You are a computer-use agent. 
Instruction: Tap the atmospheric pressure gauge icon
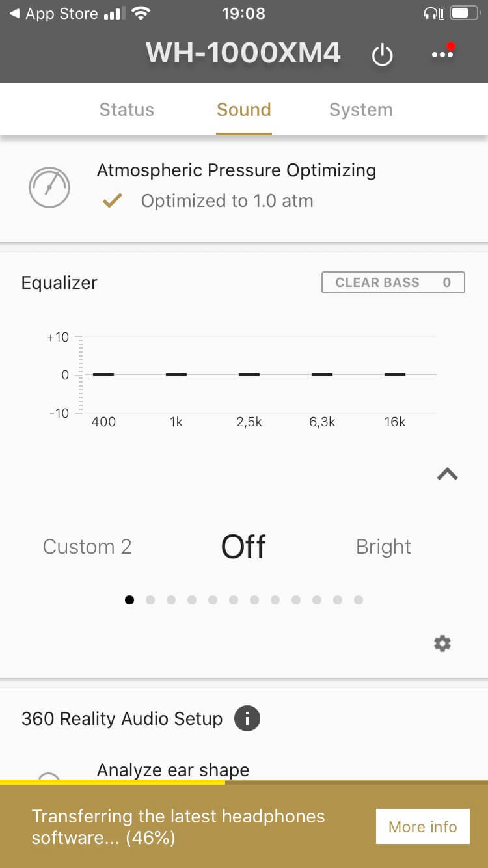[49, 187]
